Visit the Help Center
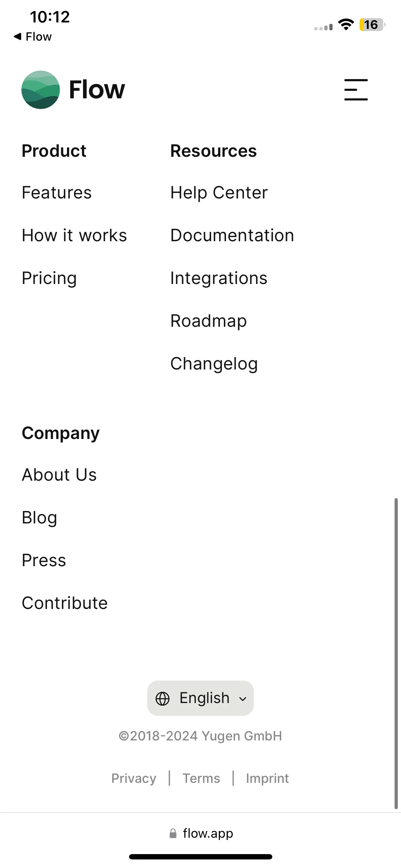Image resolution: width=401 pixels, height=868 pixels. (x=219, y=193)
